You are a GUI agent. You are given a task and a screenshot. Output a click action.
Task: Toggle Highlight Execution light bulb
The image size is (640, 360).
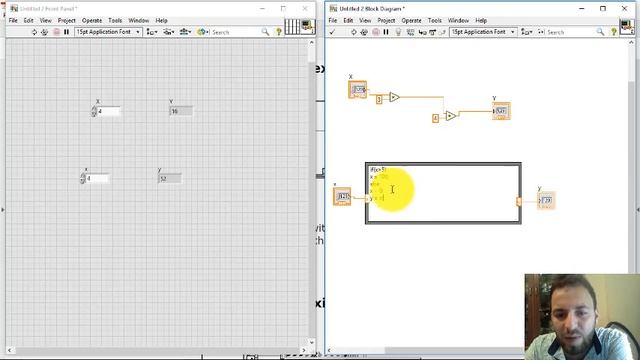pos(398,32)
